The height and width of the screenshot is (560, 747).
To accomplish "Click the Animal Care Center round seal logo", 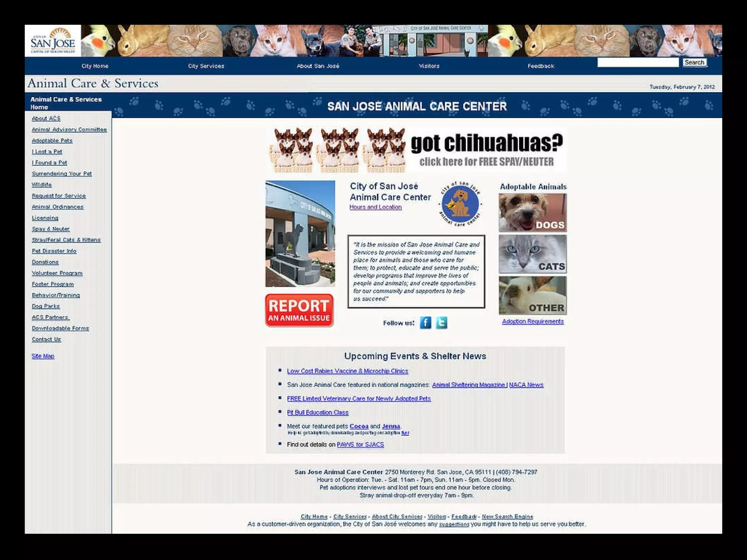I will pos(460,204).
